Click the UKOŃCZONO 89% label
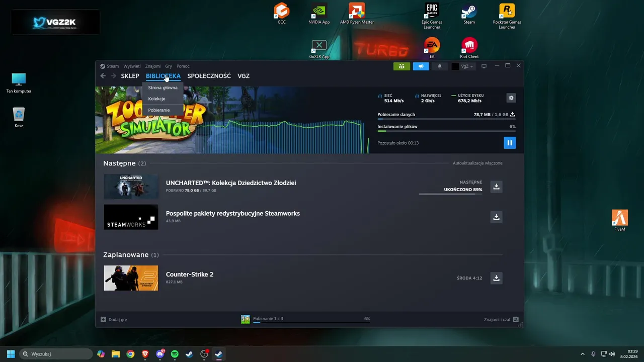The image size is (644, 362). click(x=463, y=190)
